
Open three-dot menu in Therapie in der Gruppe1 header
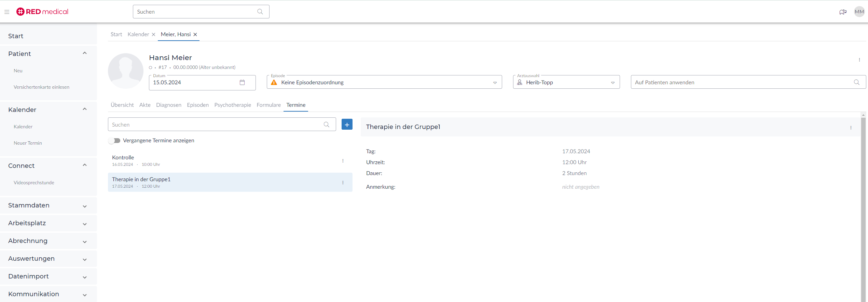pyautogui.click(x=851, y=128)
